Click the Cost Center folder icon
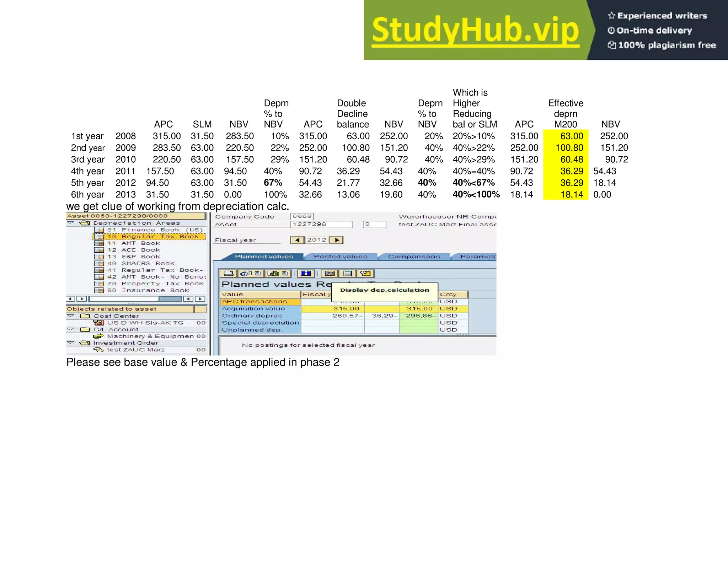 point(85,316)
